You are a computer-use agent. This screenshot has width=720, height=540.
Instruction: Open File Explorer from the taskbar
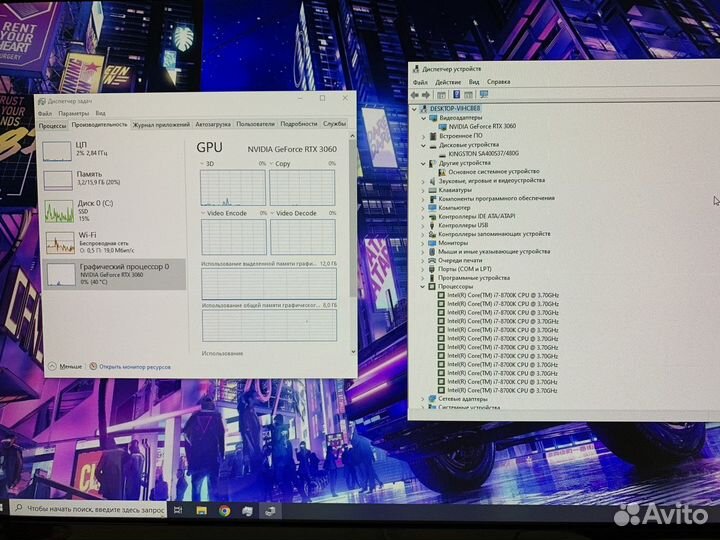[201, 511]
